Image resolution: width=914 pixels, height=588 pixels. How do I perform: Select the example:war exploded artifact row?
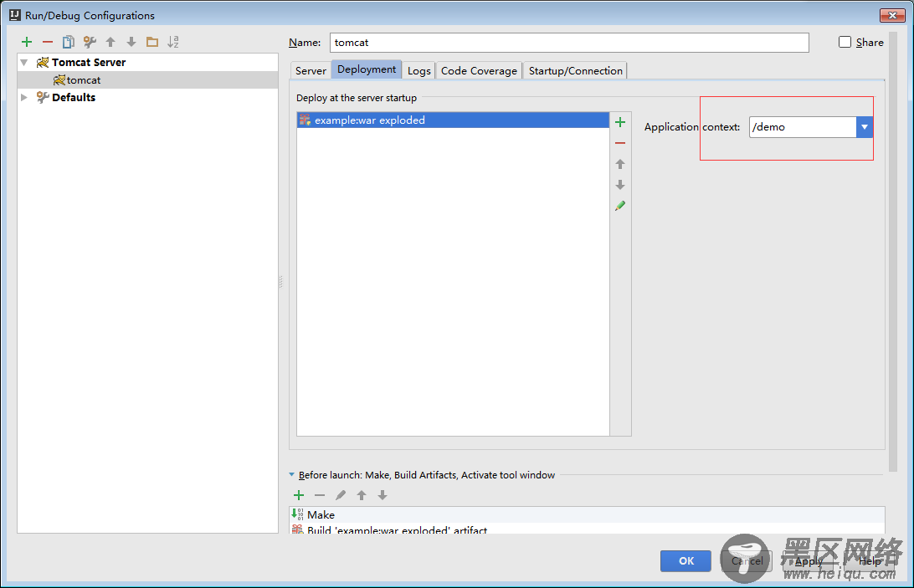pos(453,120)
